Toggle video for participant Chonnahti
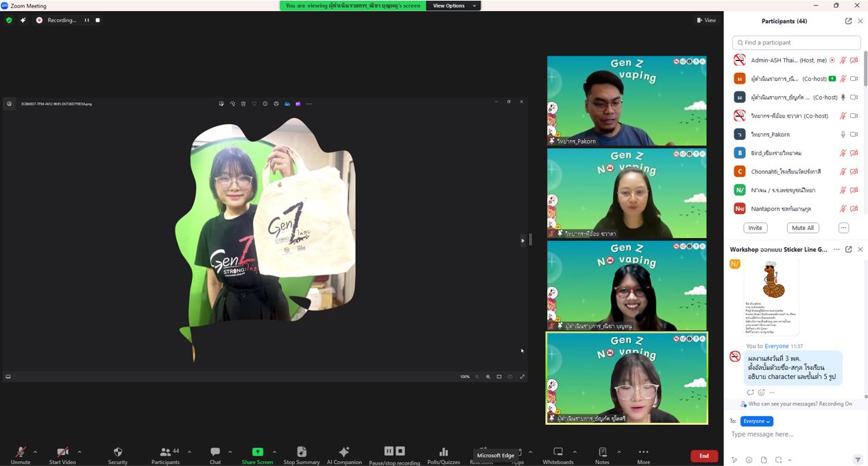Screen dimensions: 868x466 [x=854, y=172]
